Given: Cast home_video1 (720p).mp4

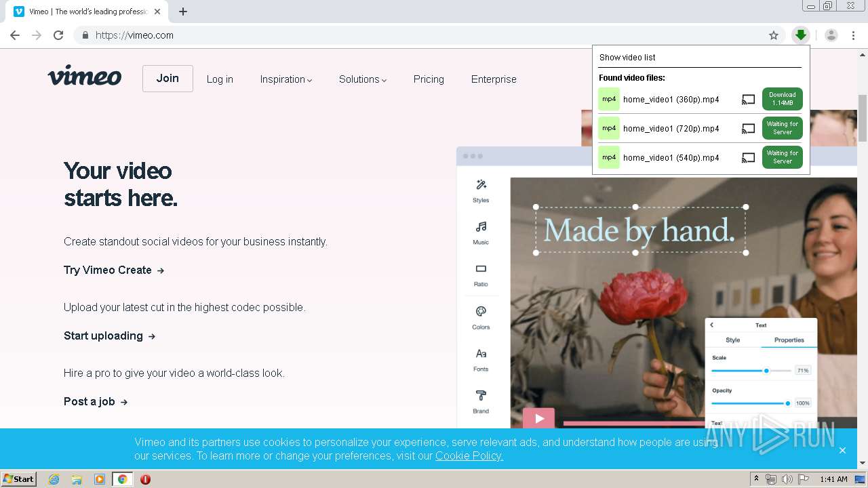Looking at the screenshot, I should [748, 128].
